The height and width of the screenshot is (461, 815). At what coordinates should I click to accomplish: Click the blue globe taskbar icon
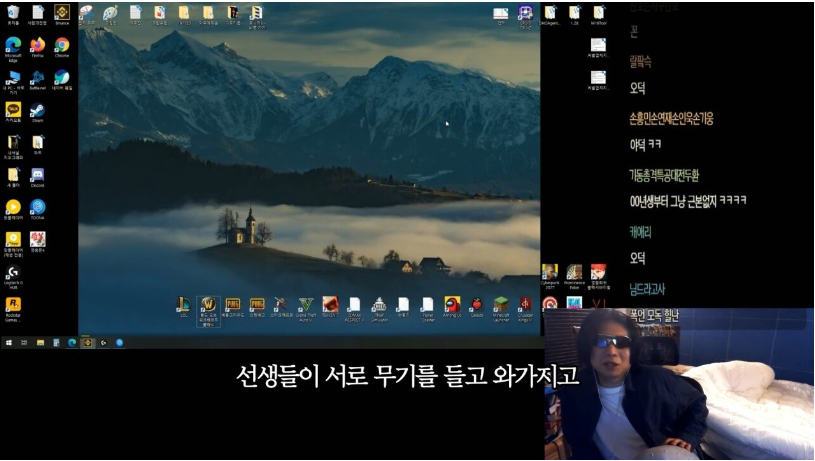pos(119,343)
